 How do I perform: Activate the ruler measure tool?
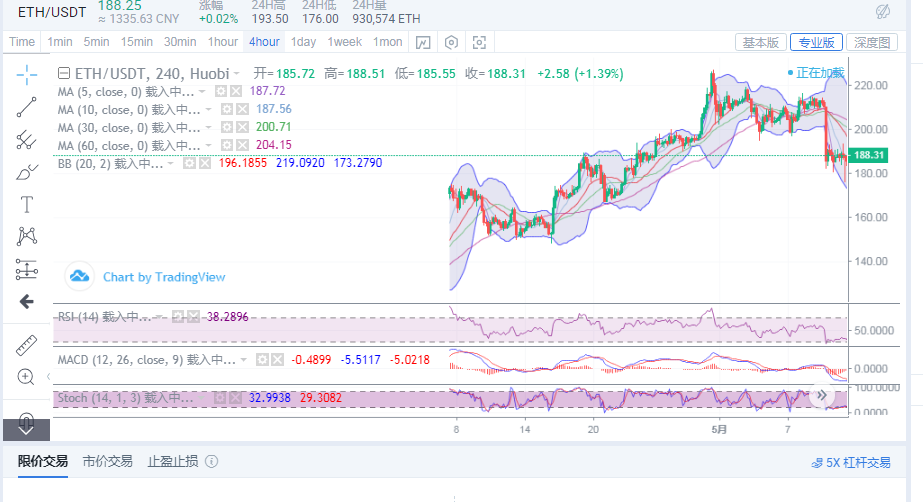[x=27, y=345]
